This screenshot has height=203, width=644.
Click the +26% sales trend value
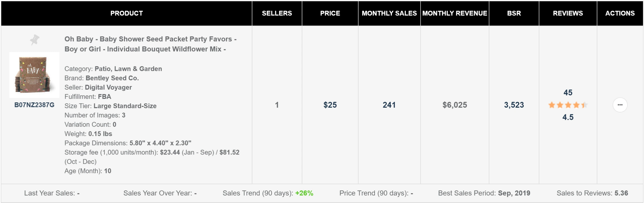click(304, 193)
